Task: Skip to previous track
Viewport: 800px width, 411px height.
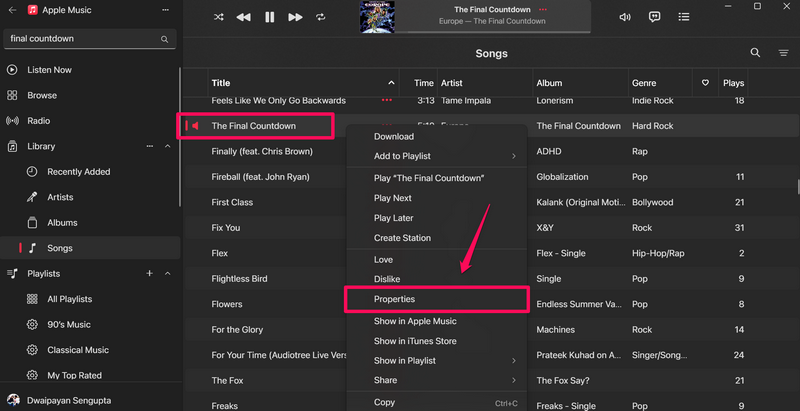Action: point(244,17)
